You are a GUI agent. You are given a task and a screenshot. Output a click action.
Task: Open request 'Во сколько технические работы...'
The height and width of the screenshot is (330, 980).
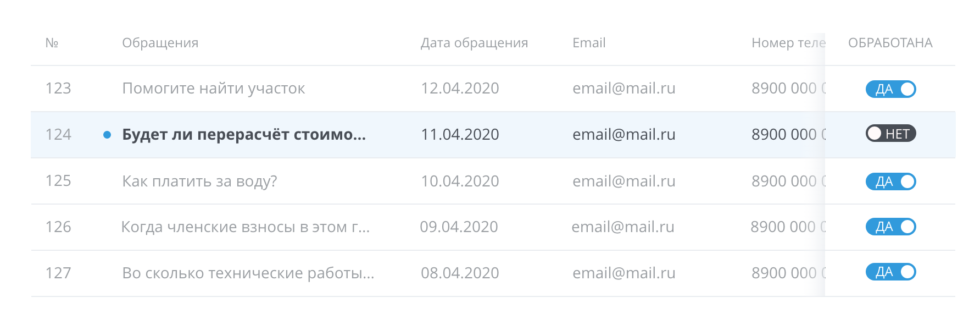tap(248, 273)
